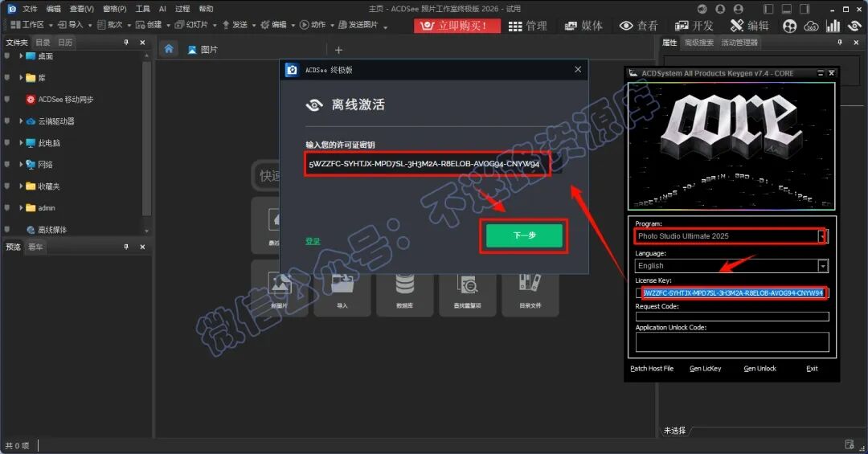Toggle Easy-Select marker beside 此电脑
Image resolution: width=868 pixels, height=454 pixels.
[7, 143]
